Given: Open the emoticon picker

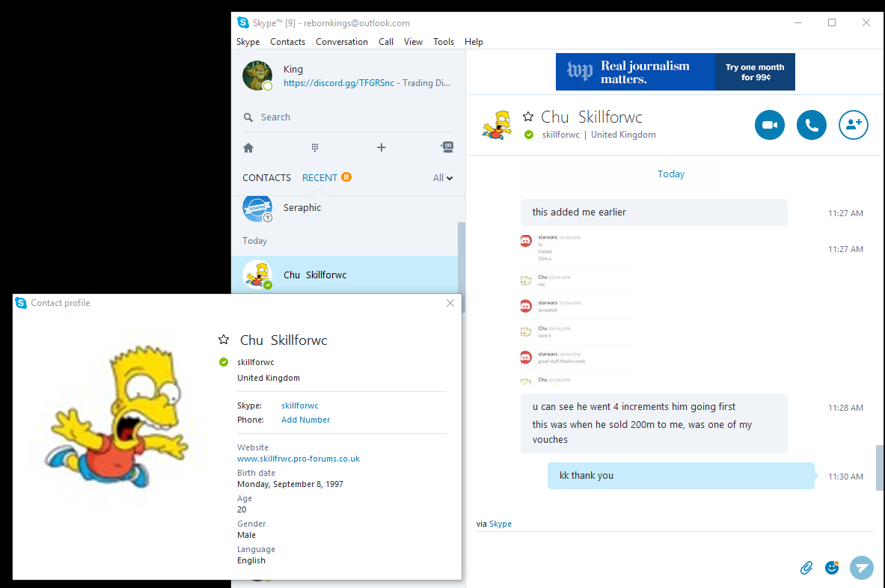Looking at the screenshot, I should click(832, 568).
